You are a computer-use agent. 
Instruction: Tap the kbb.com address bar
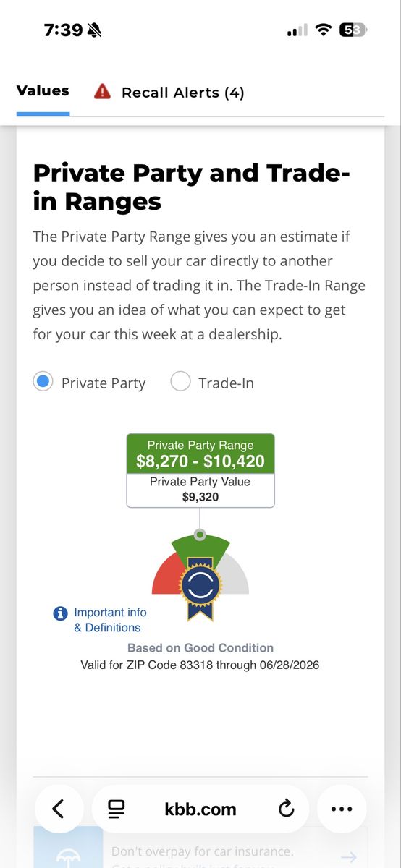(x=200, y=809)
